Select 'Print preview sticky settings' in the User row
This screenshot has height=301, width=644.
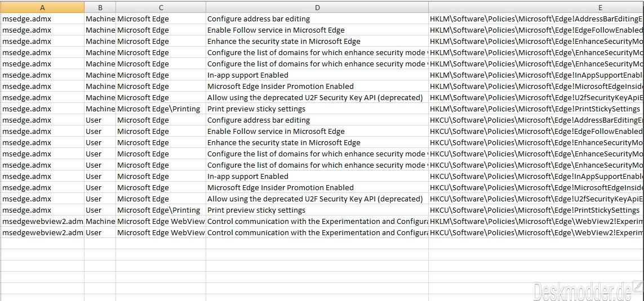317,210
